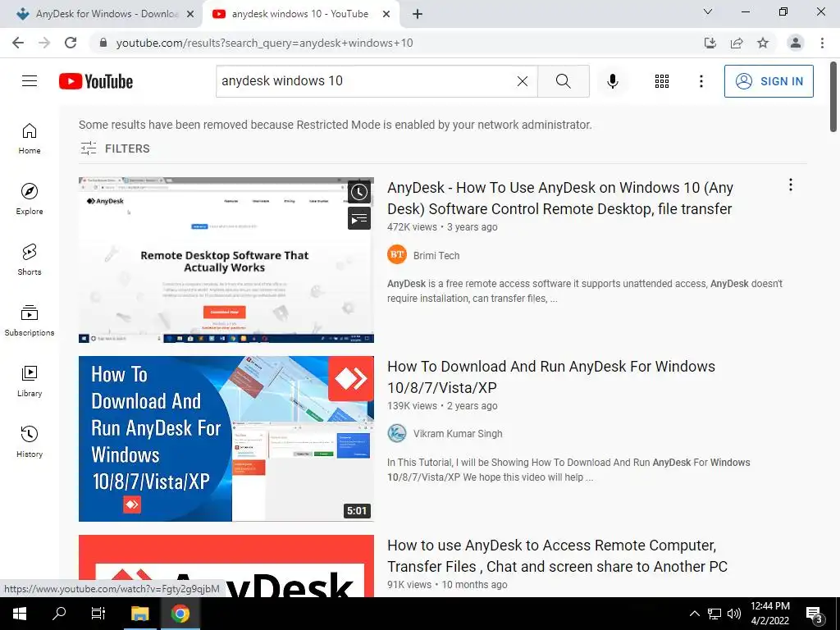The width and height of the screenshot is (840, 630).
Task: Close the YouTube tab
Action: pos(386,15)
